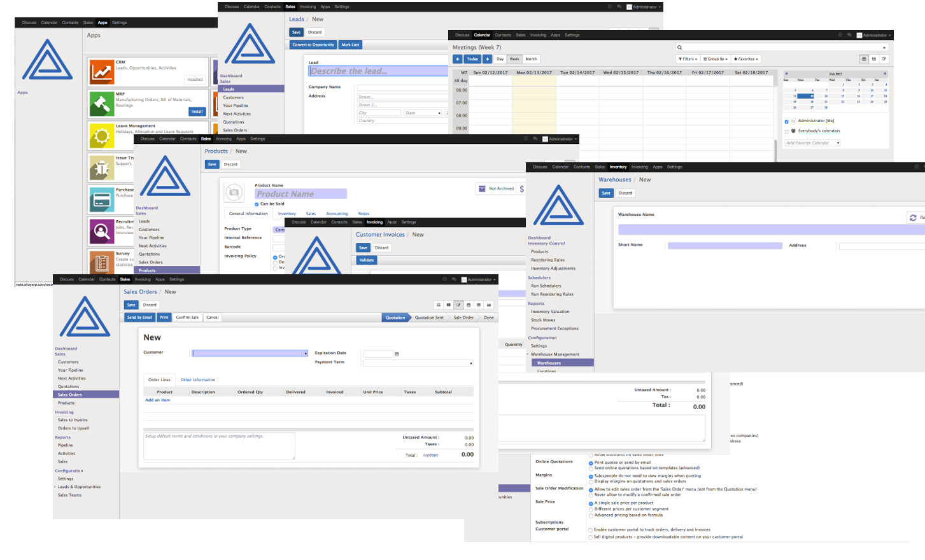This screenshot has height=560, width=925.
Task: Open the Invoicing menu in the top bar
Action: pos(143,279)
